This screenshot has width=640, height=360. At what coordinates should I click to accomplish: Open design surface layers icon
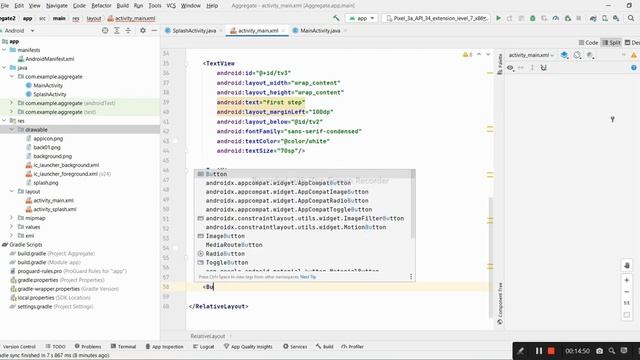pyautogui.click(x=564, y=55)
